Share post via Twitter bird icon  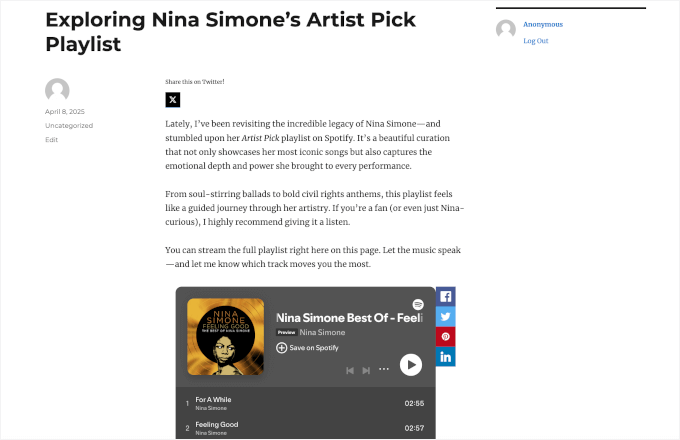(x=445, y=317)
